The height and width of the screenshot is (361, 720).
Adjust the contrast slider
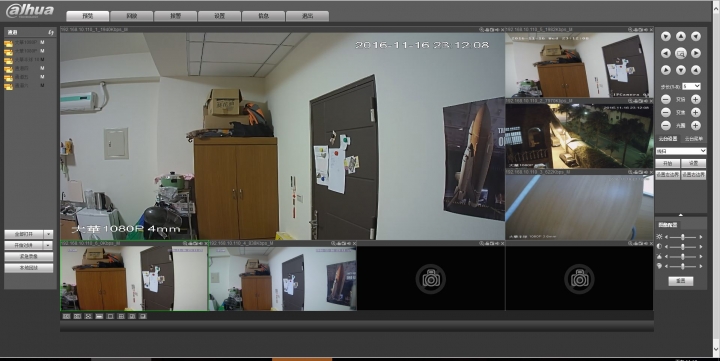point(683,247)
